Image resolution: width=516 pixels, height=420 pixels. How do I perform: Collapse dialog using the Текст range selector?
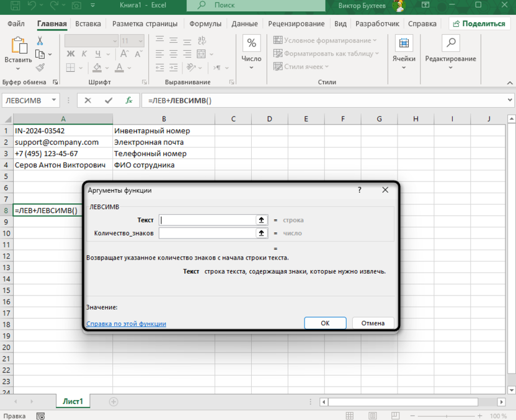pyautogui.click(x=261, y=220)
